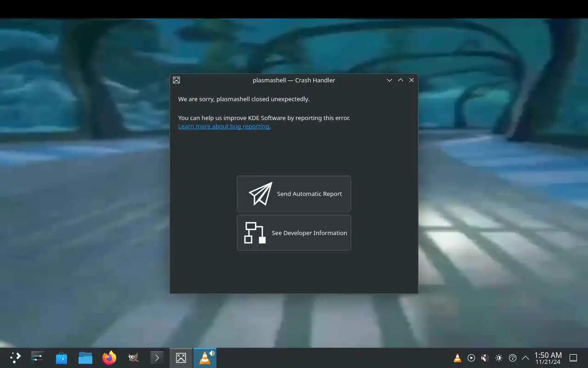Screen dimensions: 588x368
Task: Select the Crash Handler taskbar entry
Action: coord(181,357)
